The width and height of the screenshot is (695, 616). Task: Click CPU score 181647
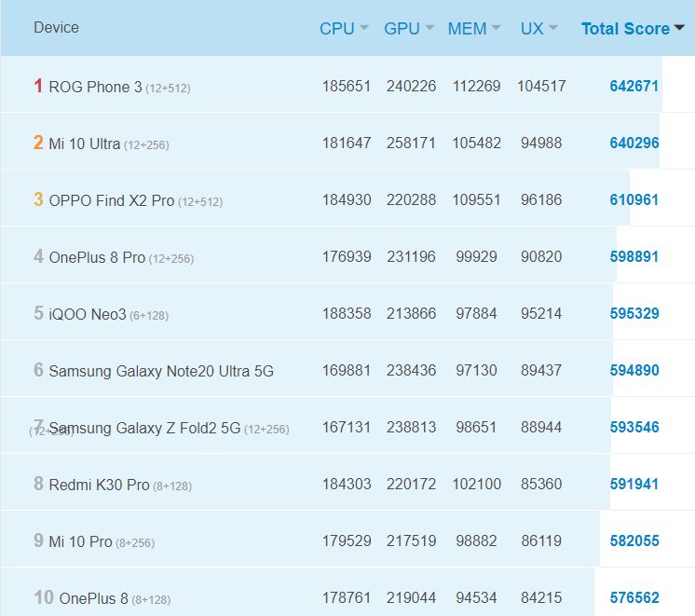point(347,143)
